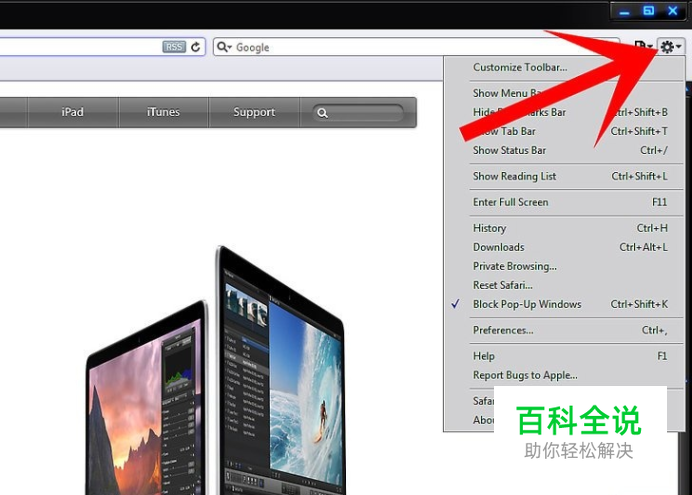The height and width of the screenshot is (495, 692).
Task: Close the Safari window
Action: [673, 11]
